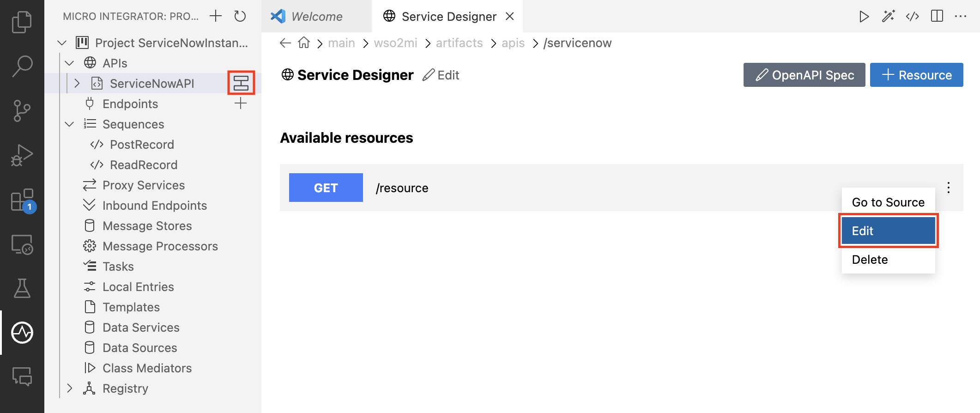Collapse the Sequences tree node
Screen dimensions: 980x413
point(70,124)
